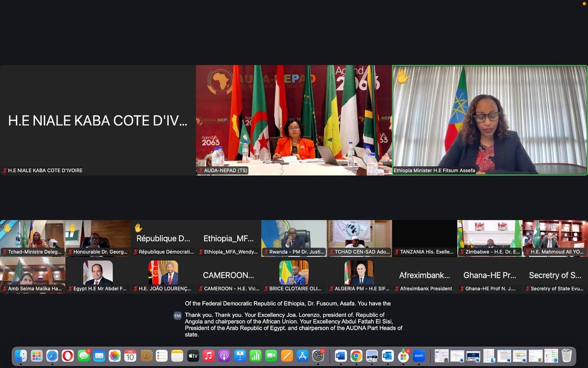The height and width of the screenshot is (368, 588).
Task: Open Microsoft Word in the Dock
Action: coord(341,356)
